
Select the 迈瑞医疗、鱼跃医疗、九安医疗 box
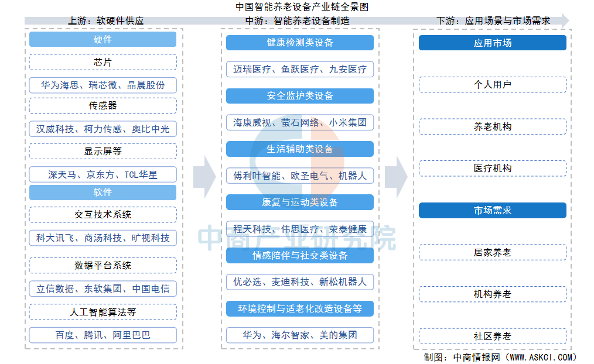(x=299, y=69)
